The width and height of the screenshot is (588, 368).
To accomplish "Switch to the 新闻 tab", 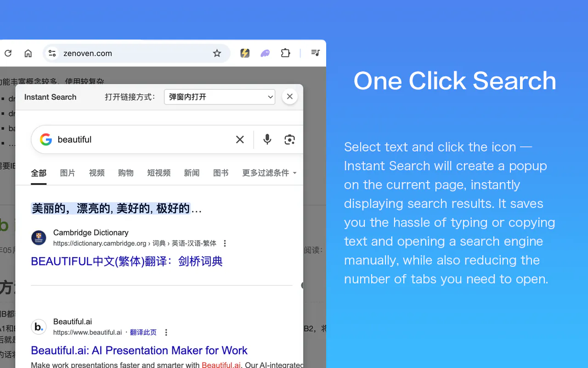I will [192, 173].
